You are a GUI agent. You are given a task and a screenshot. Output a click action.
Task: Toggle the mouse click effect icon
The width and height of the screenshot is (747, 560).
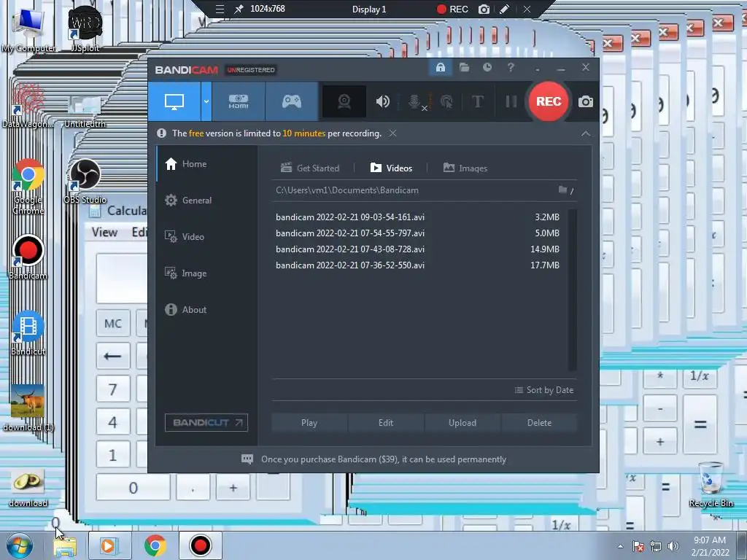[x=446, y=101]
